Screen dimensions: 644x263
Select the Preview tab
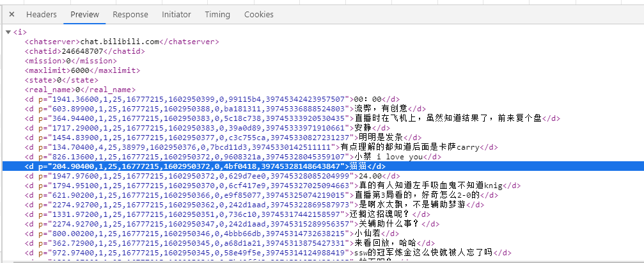[x=84, y=14]
